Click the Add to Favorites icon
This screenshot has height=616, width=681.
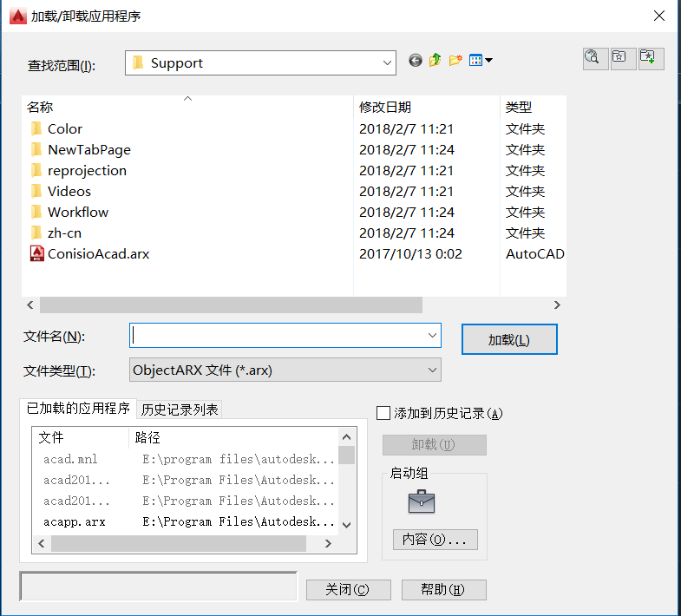pyautogui.click(x=649, y=58)
